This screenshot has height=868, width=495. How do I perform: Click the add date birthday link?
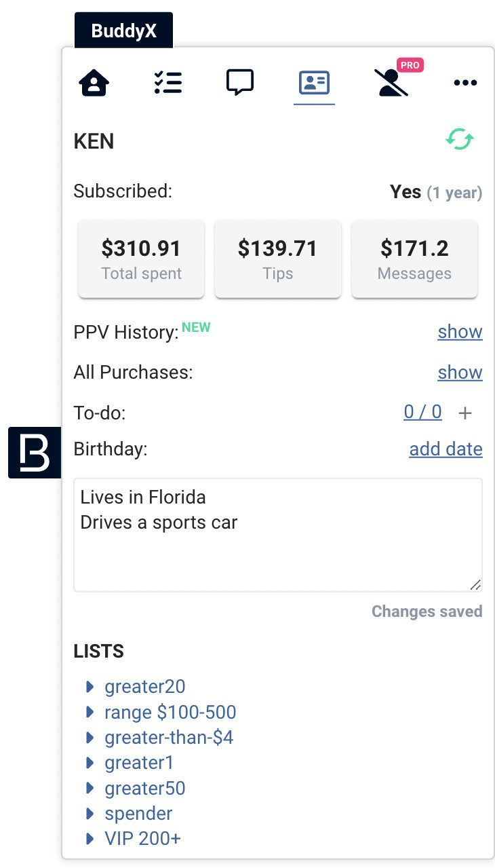point(446,449)
